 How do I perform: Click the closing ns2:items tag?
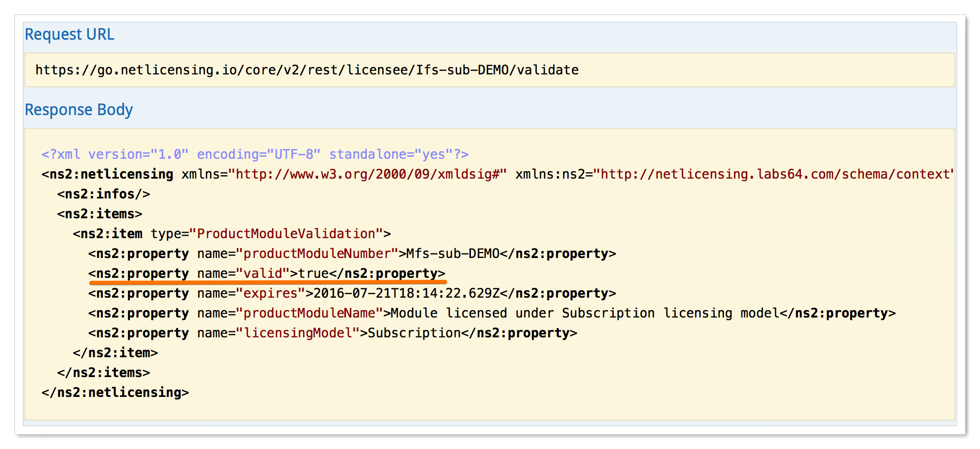[x=104, y=373]
